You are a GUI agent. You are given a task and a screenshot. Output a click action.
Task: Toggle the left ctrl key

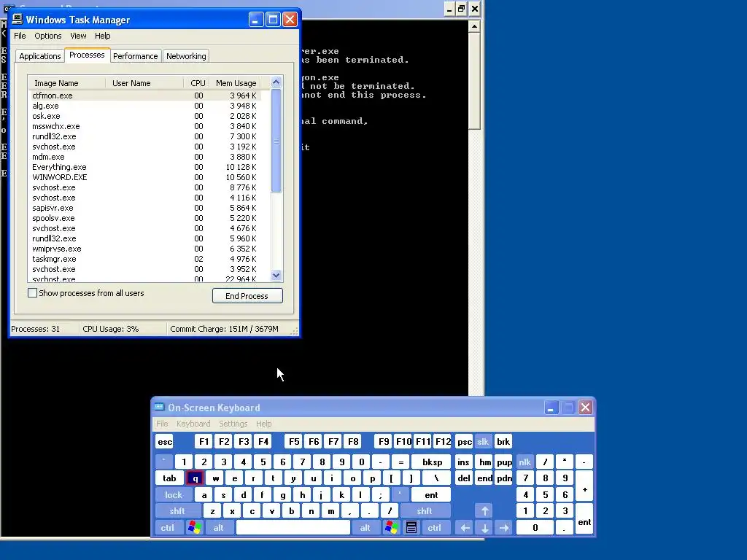pos(167,528)
